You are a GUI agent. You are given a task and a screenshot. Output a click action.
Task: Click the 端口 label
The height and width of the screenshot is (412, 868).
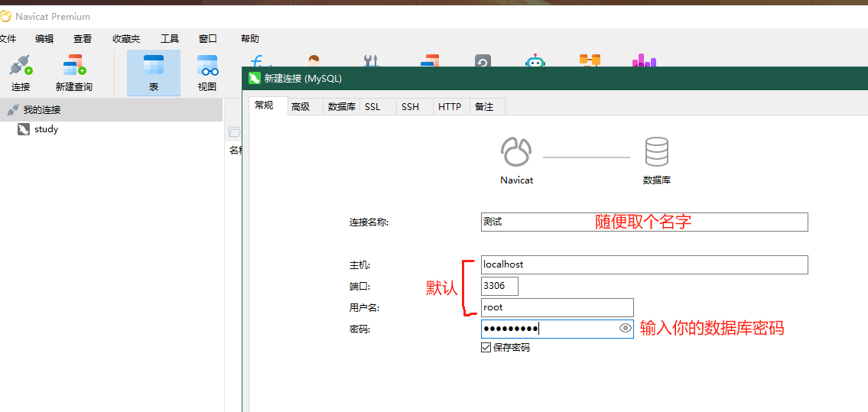(359, 287)
